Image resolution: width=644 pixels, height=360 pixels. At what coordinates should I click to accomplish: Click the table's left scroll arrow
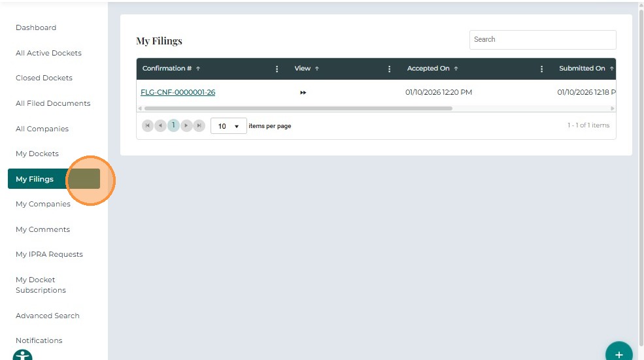pyautogui.click(x=140, y=108)
